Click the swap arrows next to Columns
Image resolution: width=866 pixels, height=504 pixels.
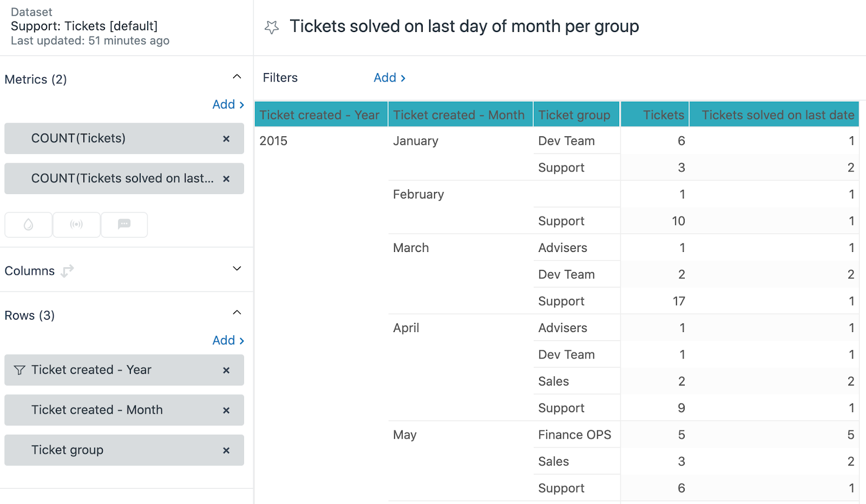pyautogui.click(x=67, y=270)
